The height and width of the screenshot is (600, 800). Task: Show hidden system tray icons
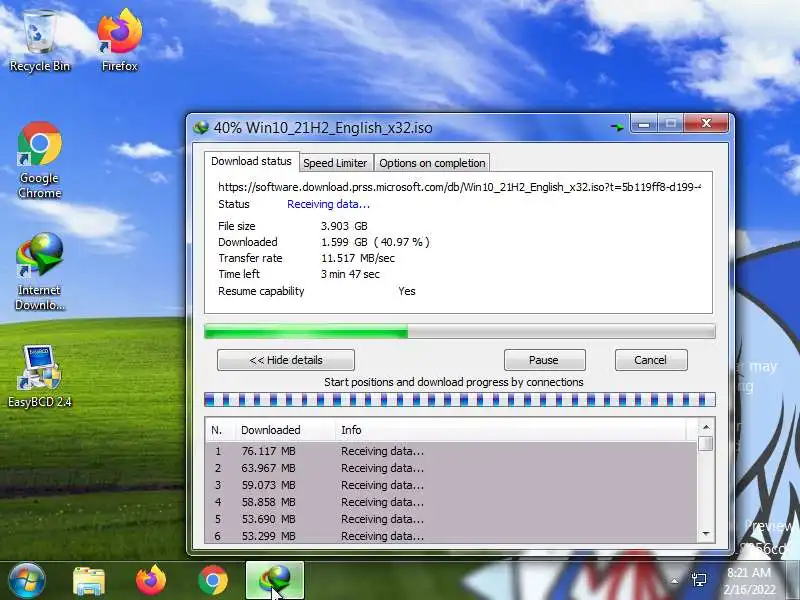tap(674, 581)
